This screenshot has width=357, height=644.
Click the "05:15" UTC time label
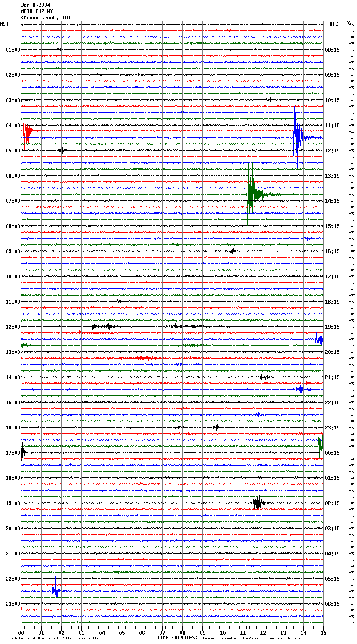tap(332, 579)
